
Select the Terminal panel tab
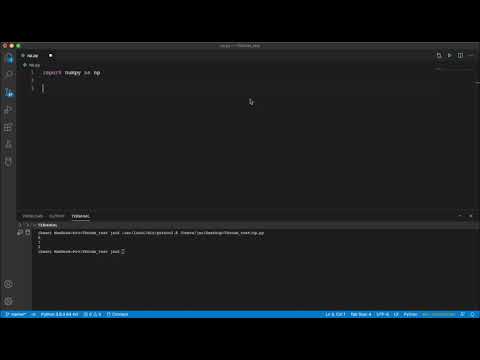point(81,216)
